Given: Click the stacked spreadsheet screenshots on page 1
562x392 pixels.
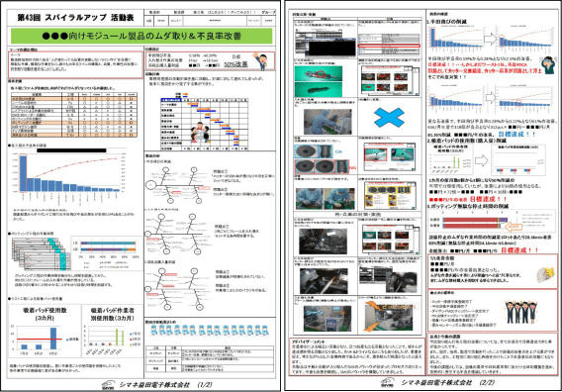Looking at the screenshot, I should tap(41, 253).
